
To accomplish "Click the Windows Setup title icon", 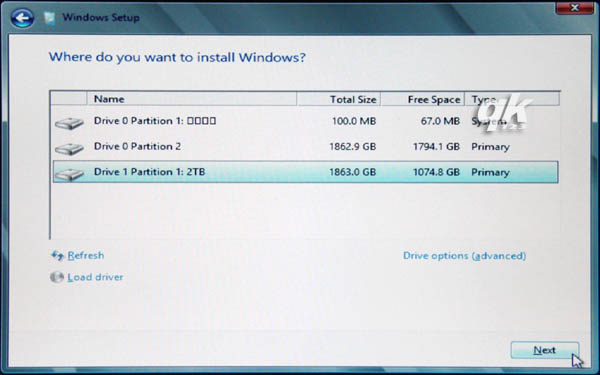I will point(49,18).
